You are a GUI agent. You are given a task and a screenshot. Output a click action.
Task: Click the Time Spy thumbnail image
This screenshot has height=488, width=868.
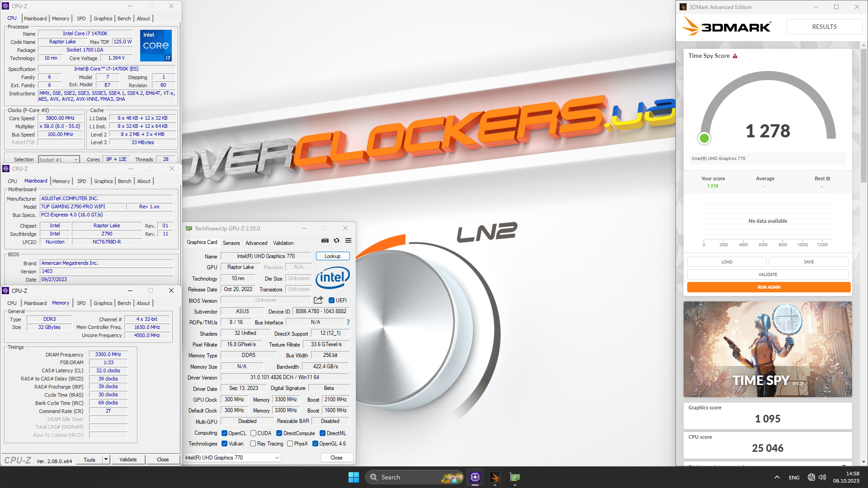768,349
